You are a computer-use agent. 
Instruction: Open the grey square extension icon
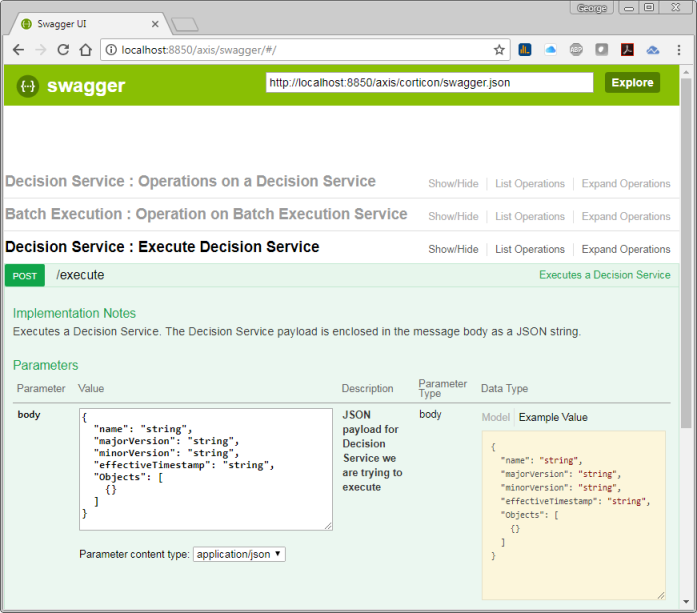(601, 49)
